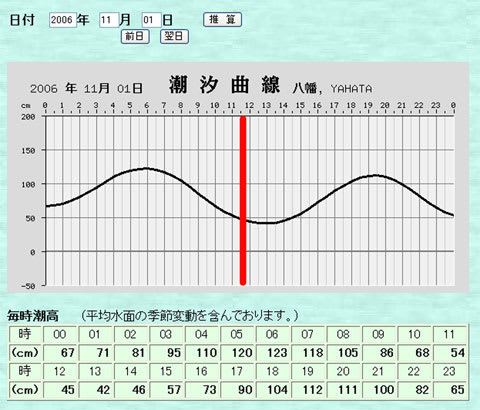
Task: Click the 200 label on cm axis
Action: [x=28, y=117]
